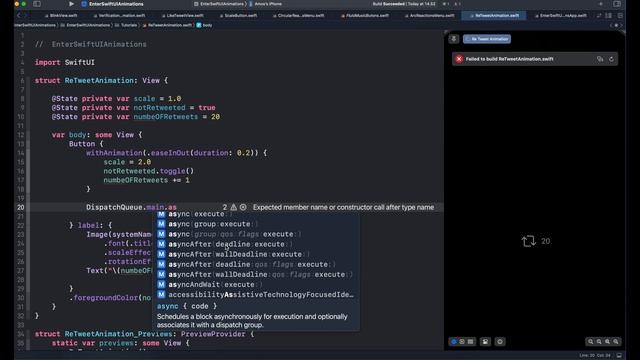Expand the Tutorials breadcrumb
The width and height of the screenshot is (640, 360).
(126, 25)
